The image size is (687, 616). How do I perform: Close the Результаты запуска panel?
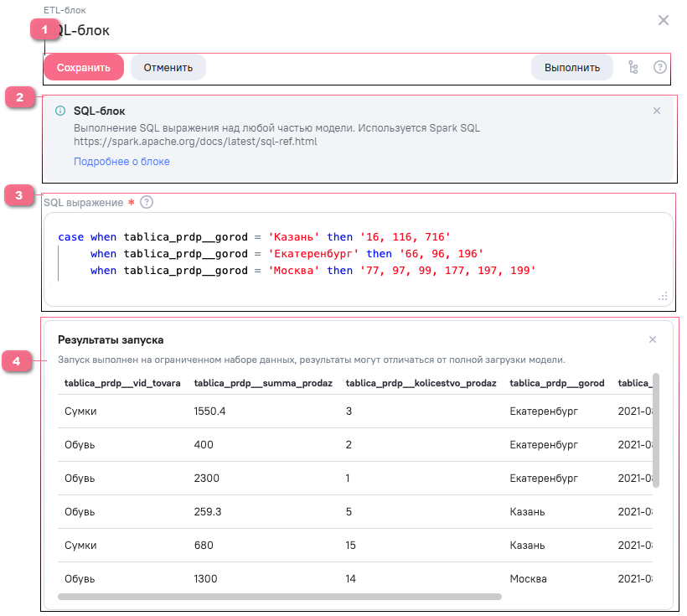(x=653, y=339)
